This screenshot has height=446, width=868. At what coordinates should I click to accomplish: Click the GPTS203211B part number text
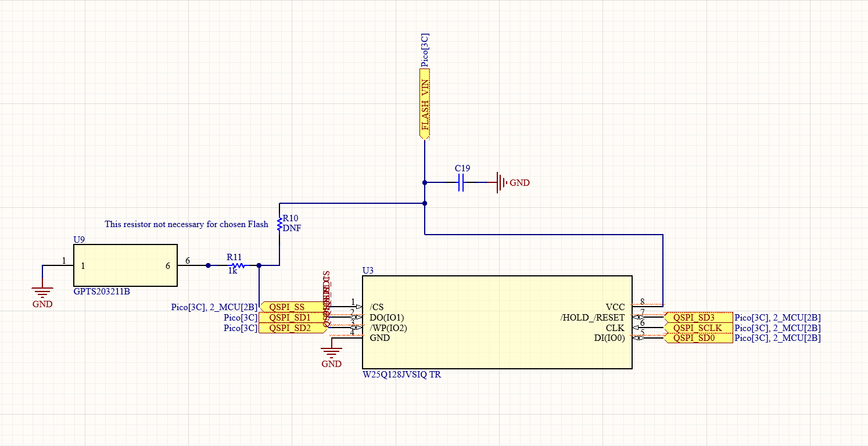click(102, 292)
